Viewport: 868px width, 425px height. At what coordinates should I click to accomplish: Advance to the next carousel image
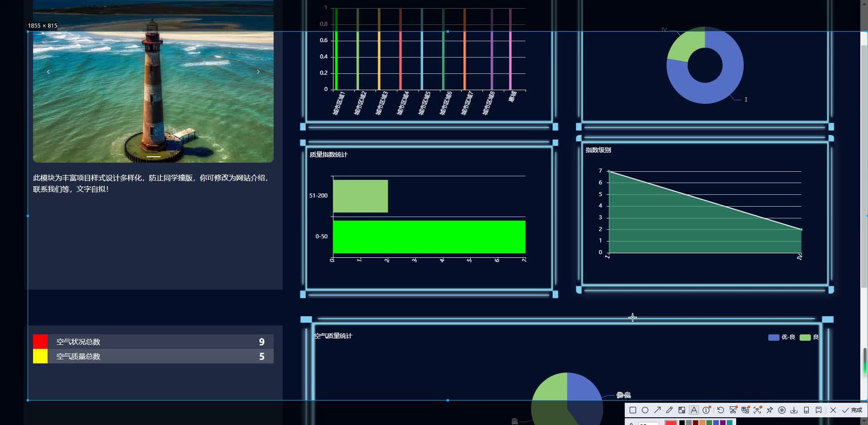[258, 72]
